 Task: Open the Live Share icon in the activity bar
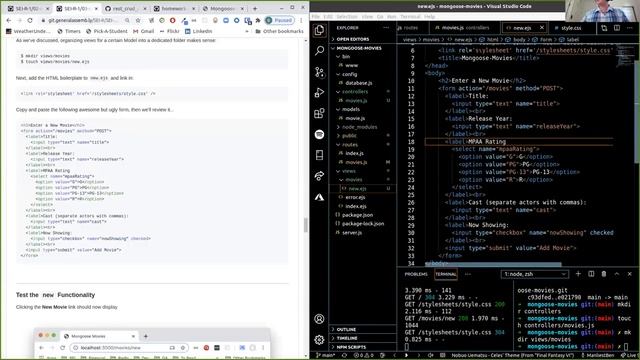pos(320,176)
